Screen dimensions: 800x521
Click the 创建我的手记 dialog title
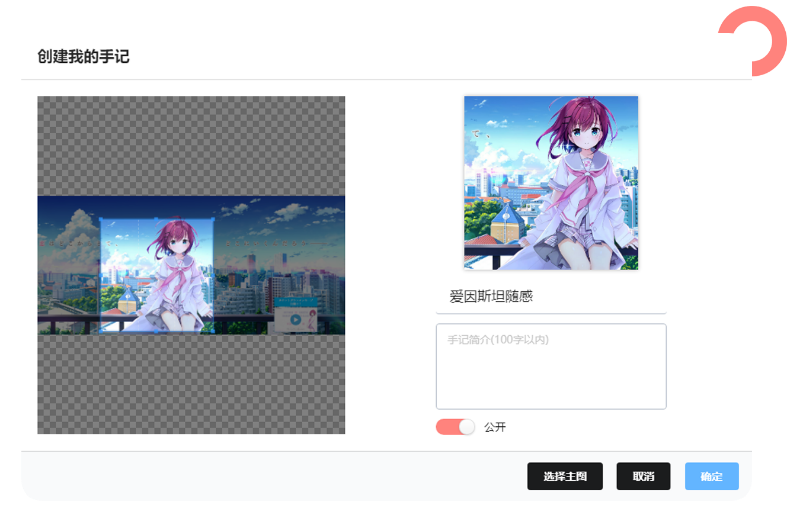click(x=83, y=56)
